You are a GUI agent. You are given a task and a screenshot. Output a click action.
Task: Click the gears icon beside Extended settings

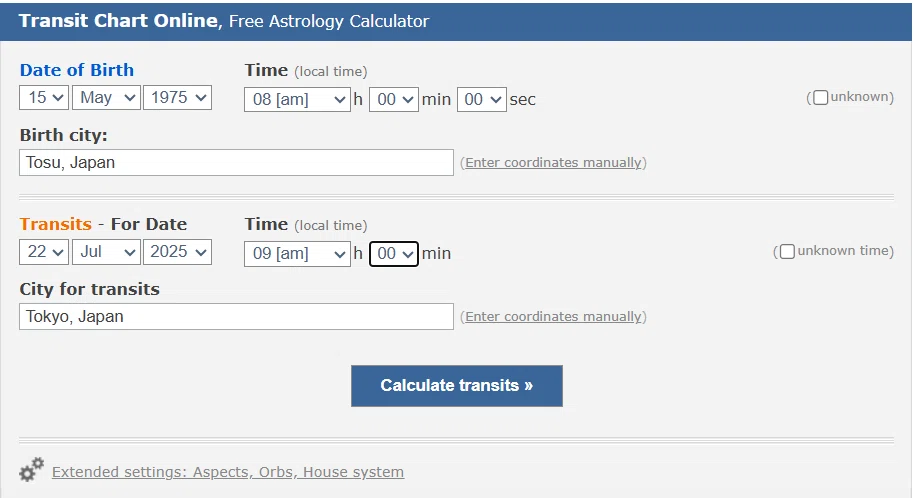(31, 469)
